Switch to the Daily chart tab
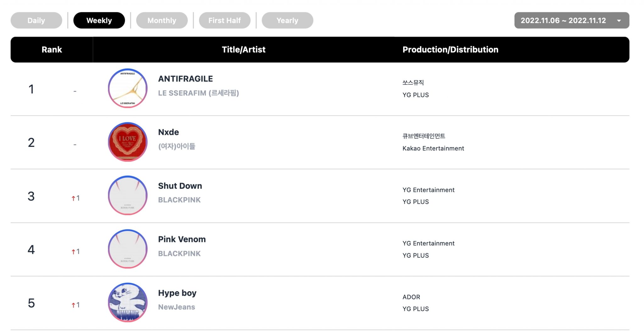 (x=36, y=20)
